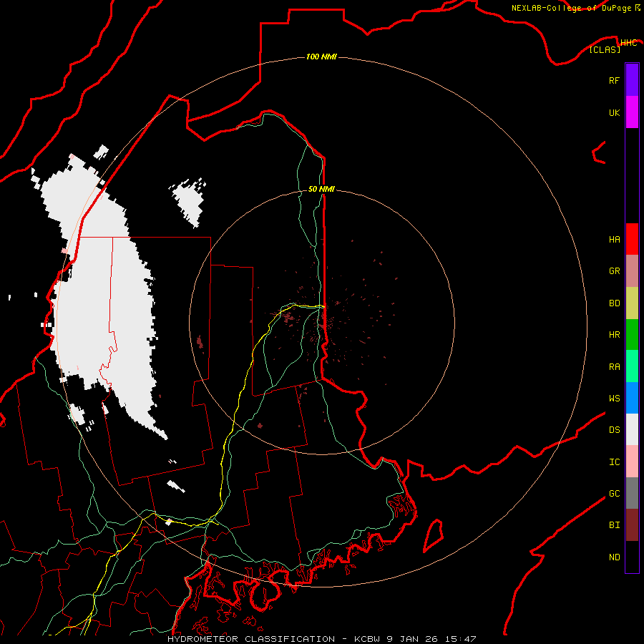The width and height of the screenshot is (644, 644).
Task: Click the GR legend label
Action: (614, 271)
